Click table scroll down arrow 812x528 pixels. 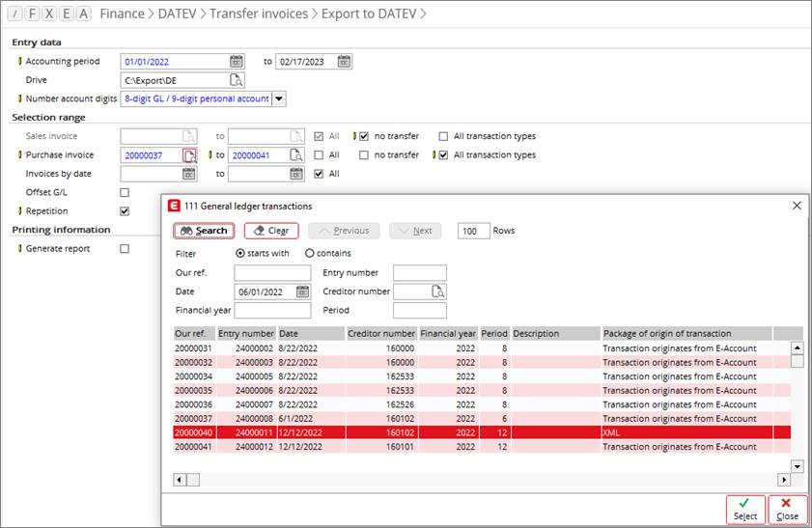(797, 466)
